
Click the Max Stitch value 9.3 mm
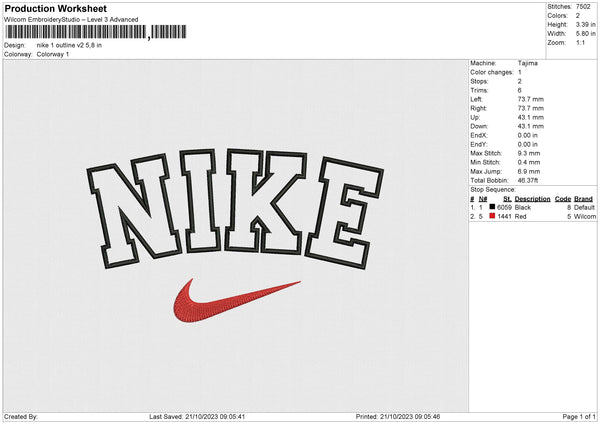pyautogui.click(x=529, y=153)
